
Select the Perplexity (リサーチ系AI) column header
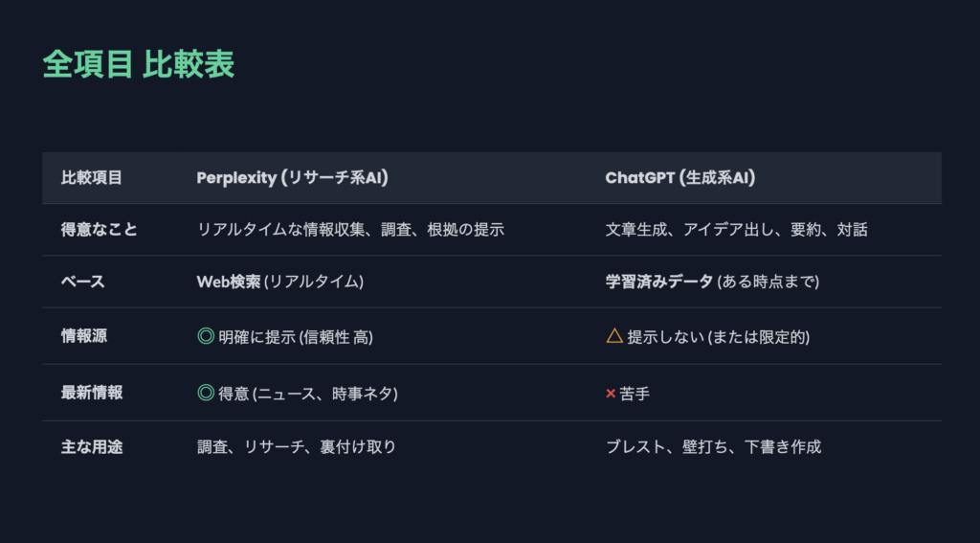coord(292,177)
